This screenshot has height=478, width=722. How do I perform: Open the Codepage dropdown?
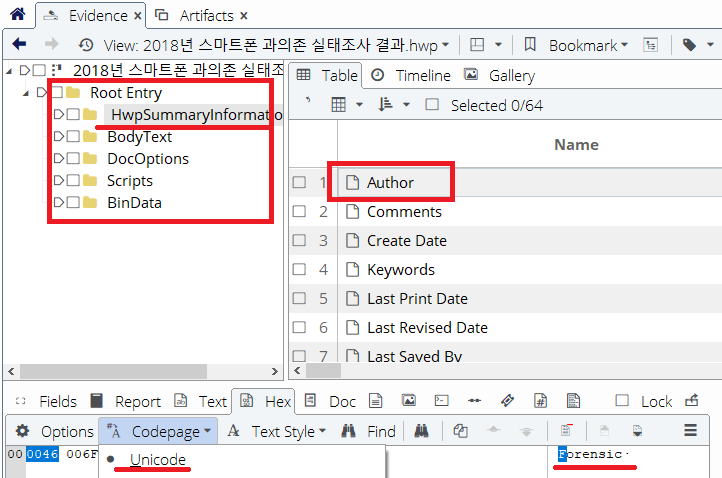(160, 431)
